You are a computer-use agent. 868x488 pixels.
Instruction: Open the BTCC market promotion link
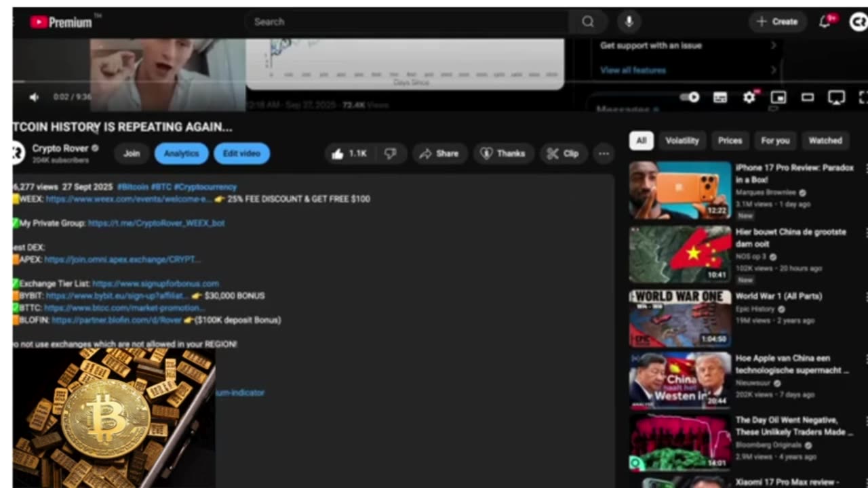(x=125, y=308)
